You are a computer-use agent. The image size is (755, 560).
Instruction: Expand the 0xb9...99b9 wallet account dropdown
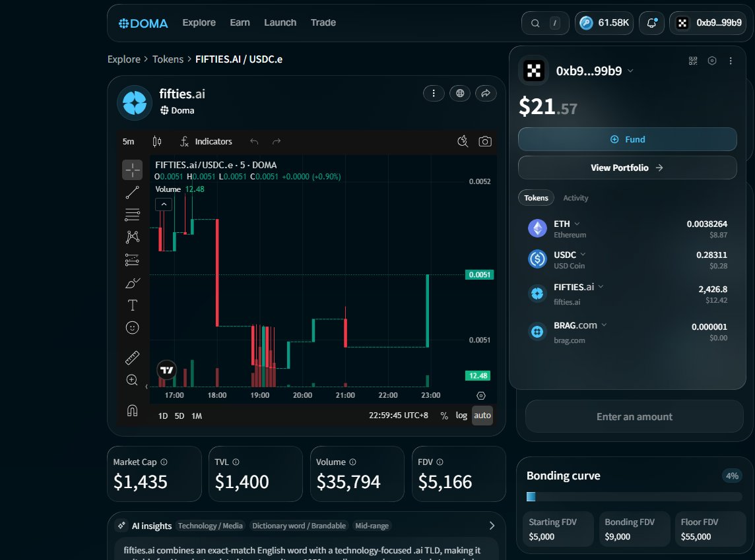630,71
